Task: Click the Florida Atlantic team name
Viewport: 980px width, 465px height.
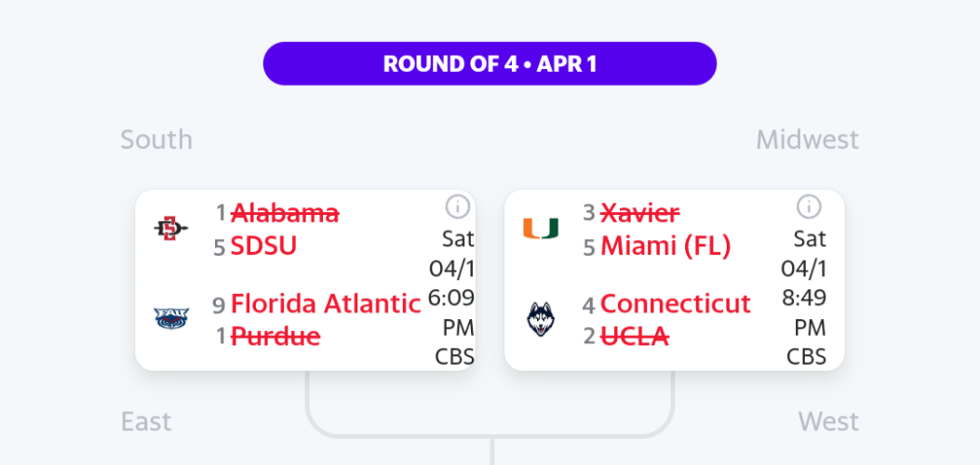Action: pyautogui.click(x=326, y=304)
